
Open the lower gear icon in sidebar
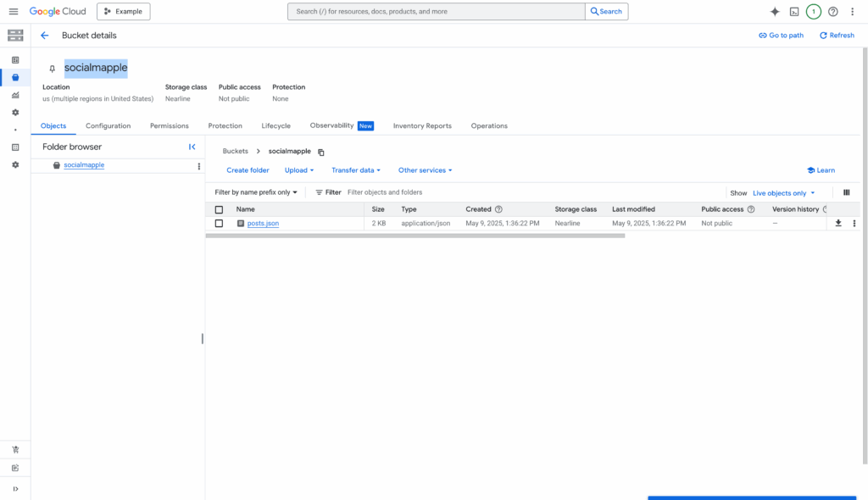click(x=15, y=165)
